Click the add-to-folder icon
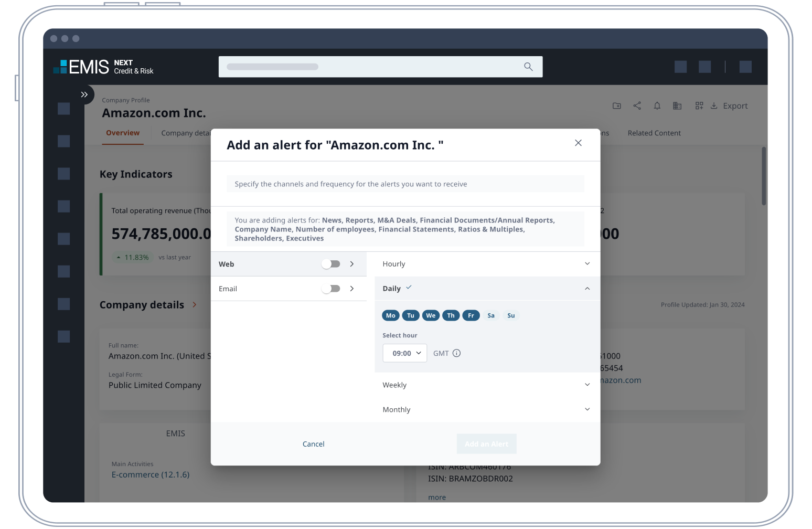 click(x=617, y=106)
